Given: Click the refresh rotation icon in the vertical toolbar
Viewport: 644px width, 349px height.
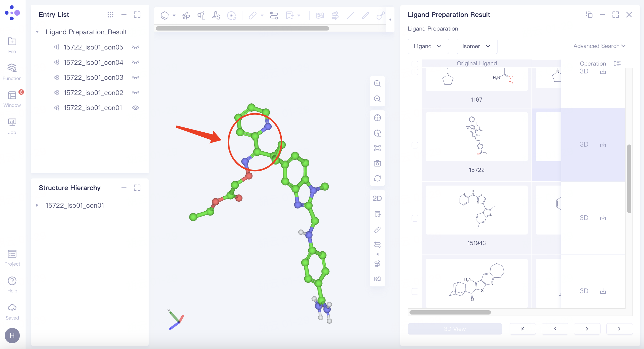Looking at the screenshot, I should (377, 178).
